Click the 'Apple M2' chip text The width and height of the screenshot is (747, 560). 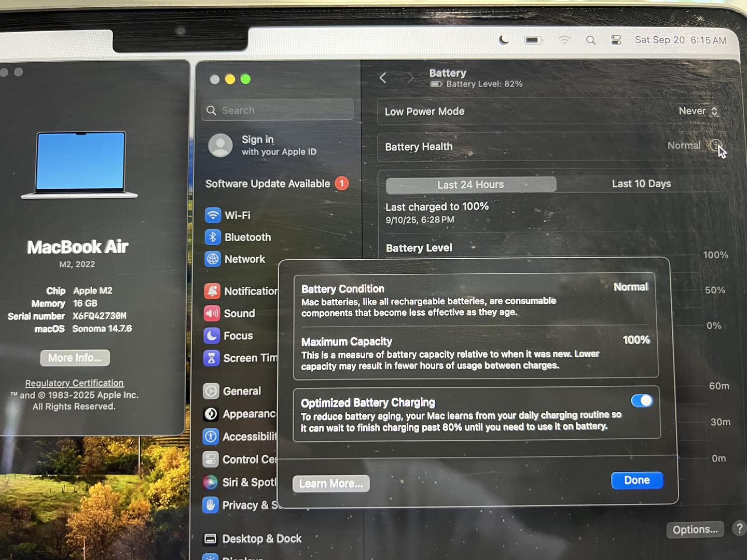tap(93, 291)
